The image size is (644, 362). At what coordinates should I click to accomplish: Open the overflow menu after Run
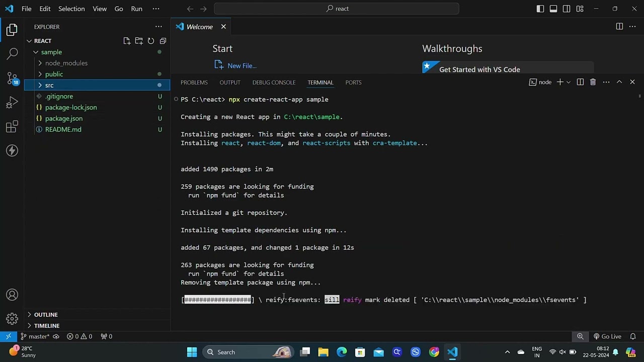click(x=156, y=9)
